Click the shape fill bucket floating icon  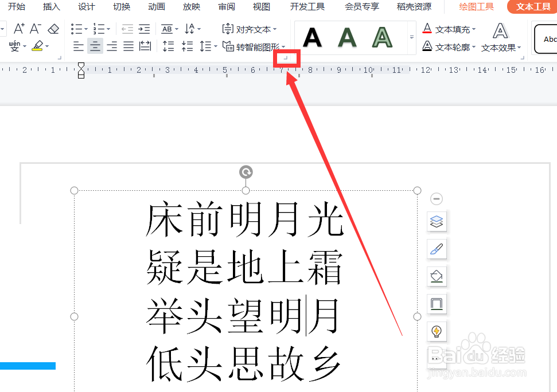[437, 276]
